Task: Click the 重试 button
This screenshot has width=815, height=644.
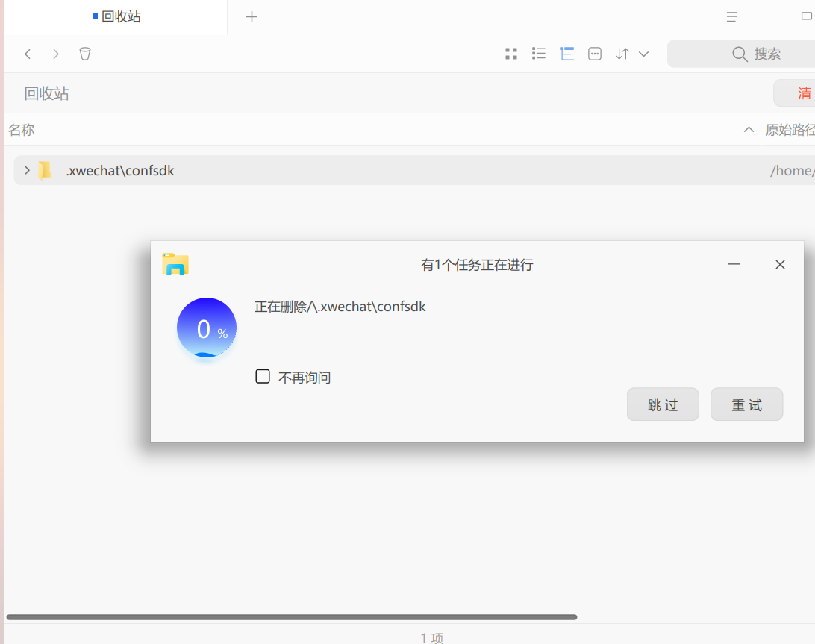Action: coord(746,404)
